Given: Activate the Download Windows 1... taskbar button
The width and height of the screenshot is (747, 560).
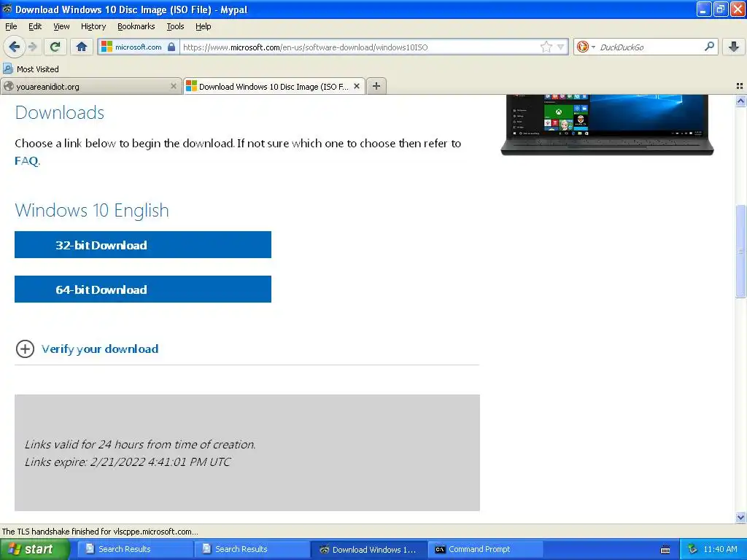Looking at the screenshot, I should (368, 550).
